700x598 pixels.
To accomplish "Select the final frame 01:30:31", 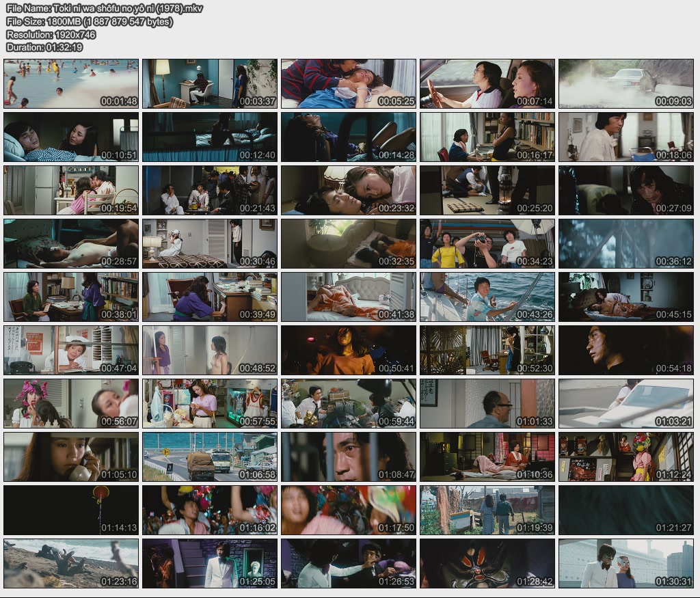I will [626, 563].
